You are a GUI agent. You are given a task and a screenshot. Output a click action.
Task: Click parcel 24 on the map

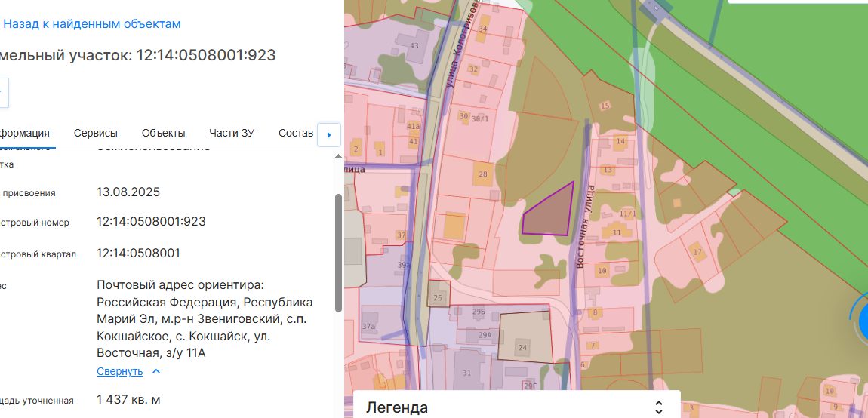pos(525,339)
